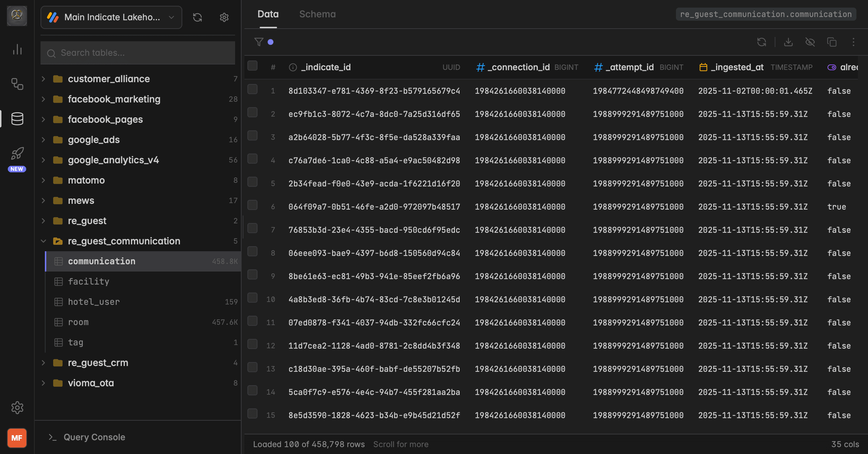868x454 pixels.
Task: Sort by the _connection_id column header
Action: pyautogui.click(x=527, y=67)
